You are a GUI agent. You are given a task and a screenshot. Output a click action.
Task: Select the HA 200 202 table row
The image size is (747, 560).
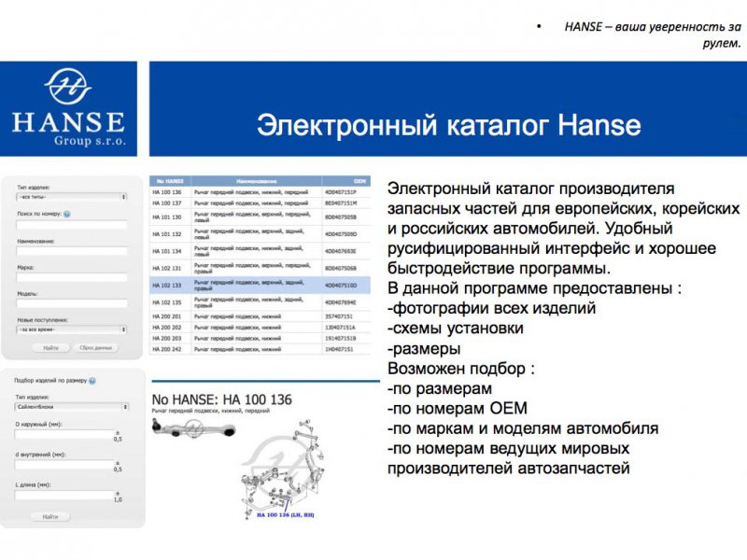(x=261, y=328)
